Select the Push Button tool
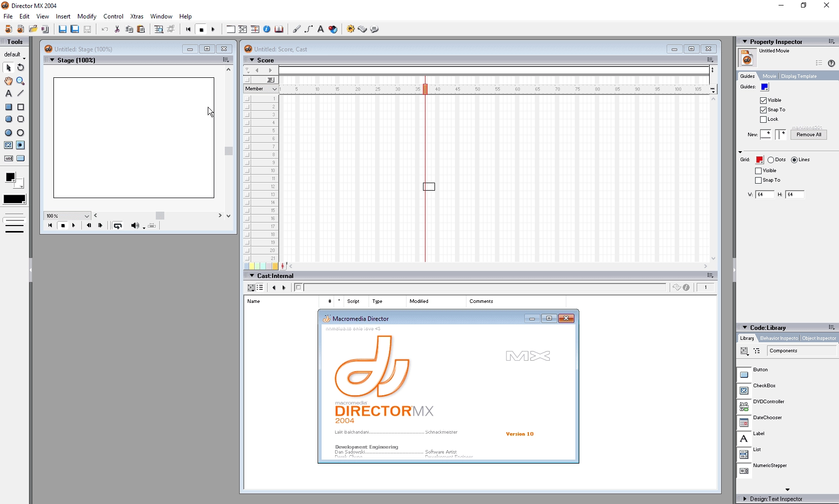Screen dimensions: 839x504 click(x=20, y=159)
